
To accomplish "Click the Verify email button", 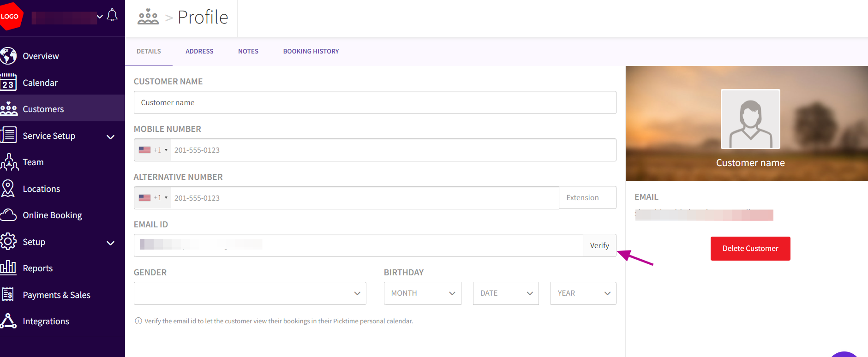I will point(599,245).
